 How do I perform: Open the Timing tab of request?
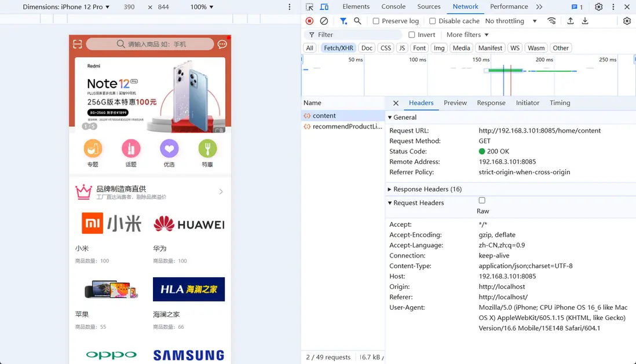(x=560, y=103)
